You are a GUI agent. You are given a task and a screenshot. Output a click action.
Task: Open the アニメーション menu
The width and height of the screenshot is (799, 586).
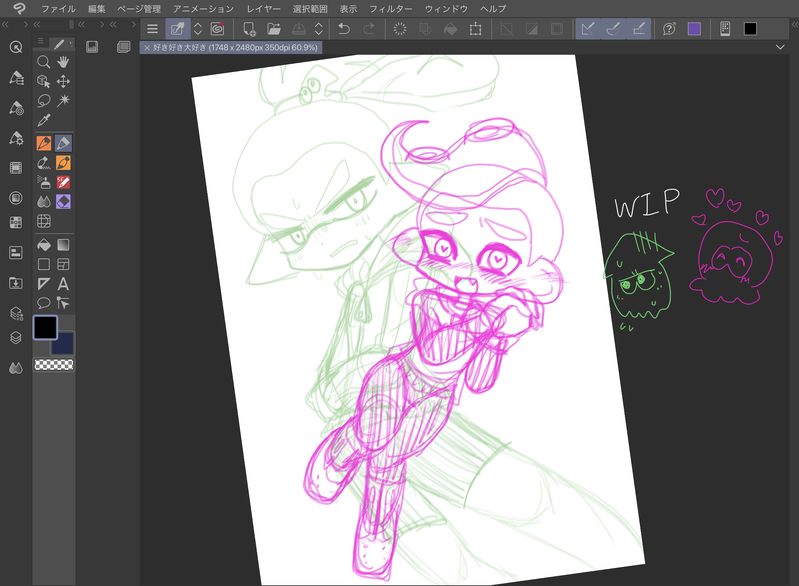click(203, 9)
